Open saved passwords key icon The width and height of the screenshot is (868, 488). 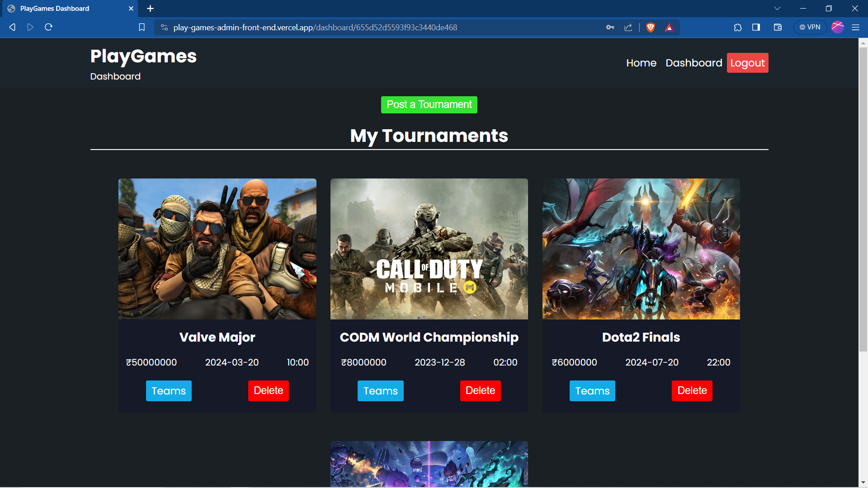tap(610, 28)
